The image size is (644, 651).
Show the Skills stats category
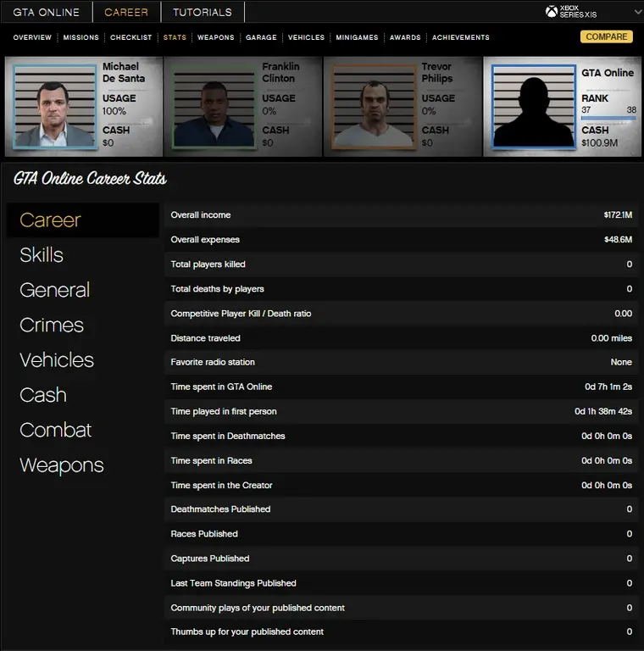click(x=42, y=255)
